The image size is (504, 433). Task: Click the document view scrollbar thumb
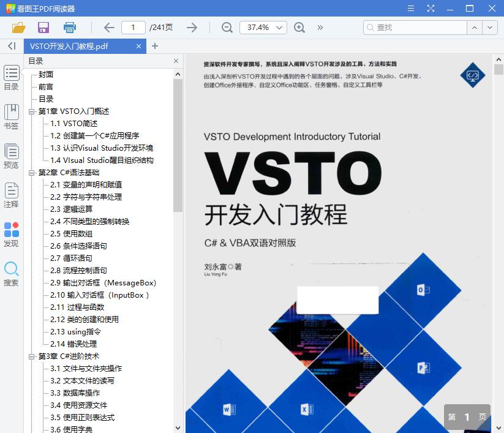[498, 69]
